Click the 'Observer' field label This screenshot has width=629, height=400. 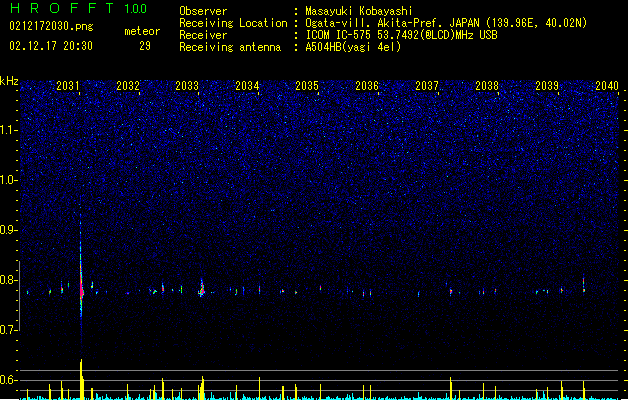pos(203,11)
